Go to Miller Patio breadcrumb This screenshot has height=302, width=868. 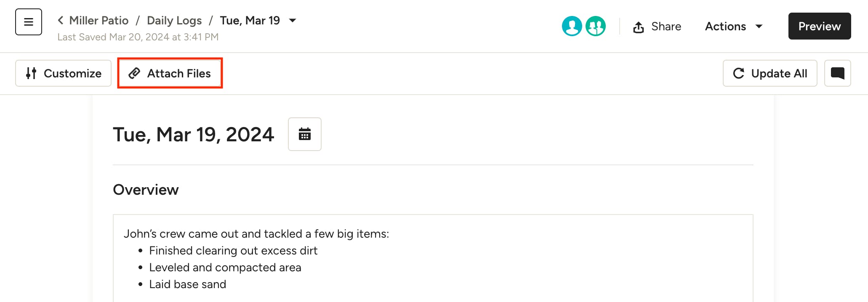coord(99,20)
